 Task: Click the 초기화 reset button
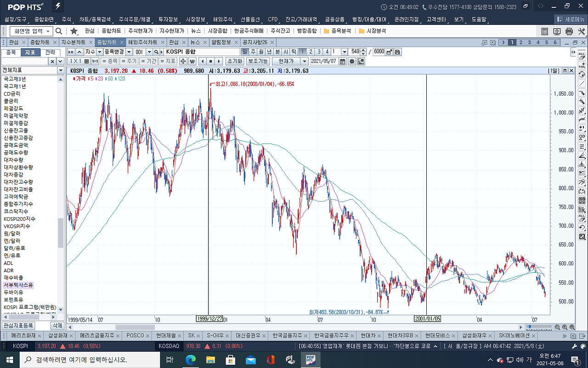pyautogui.click(x=234, y=61)
